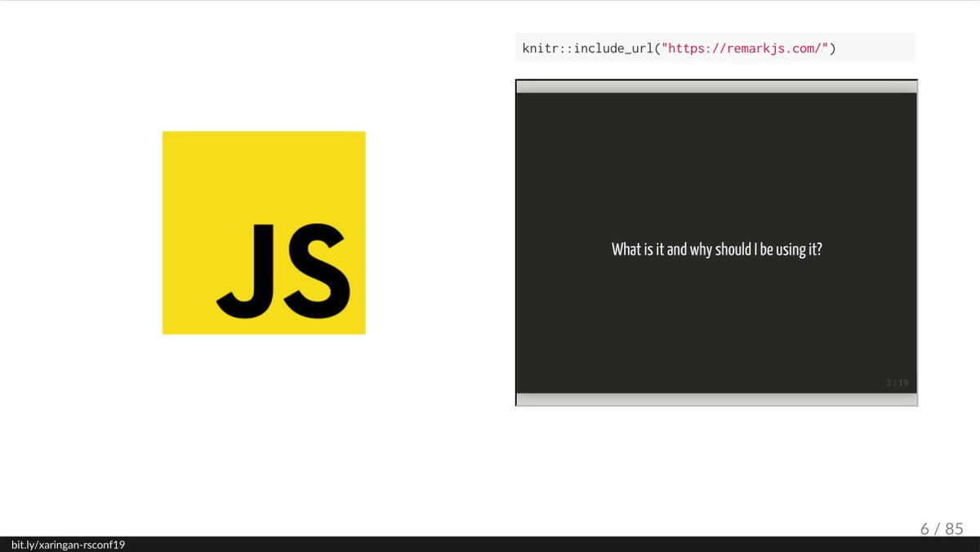This screenshot has width=980, height=552.
Task: Click the embedded slide counter 2 / 19
Action: point(897,382)
